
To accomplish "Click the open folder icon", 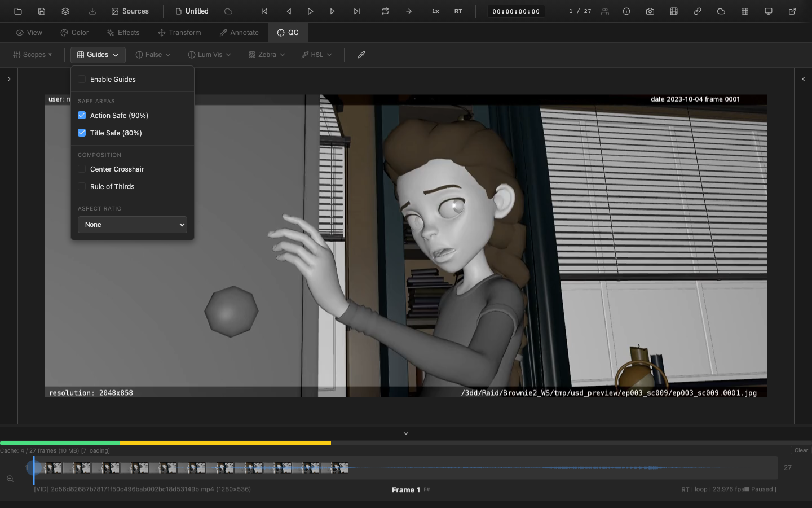I will pyautogui.click(x=18, y=11).
